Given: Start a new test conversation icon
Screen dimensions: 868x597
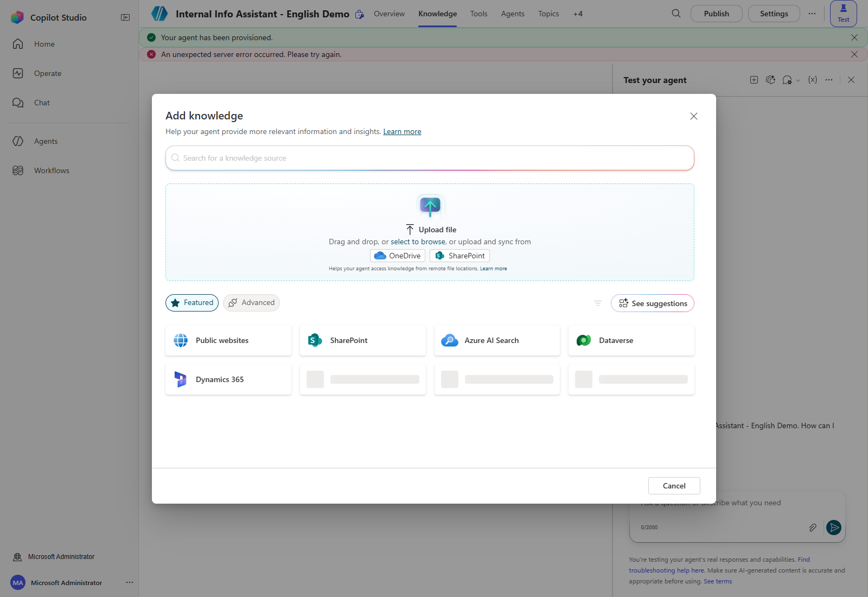Looking at the screenshot, I should pyautogui.click(x=754, y=80).
